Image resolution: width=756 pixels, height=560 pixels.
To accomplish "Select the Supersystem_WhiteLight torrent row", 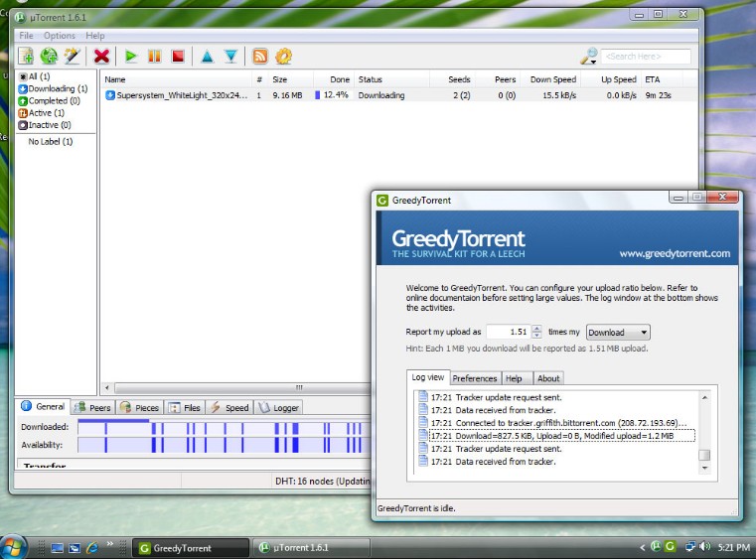I will pos(400,95).
